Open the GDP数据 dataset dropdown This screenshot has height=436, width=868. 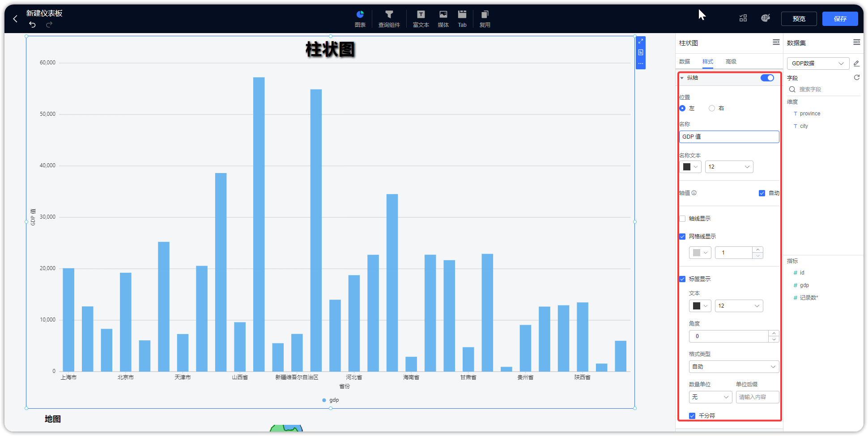pos(818,63)
